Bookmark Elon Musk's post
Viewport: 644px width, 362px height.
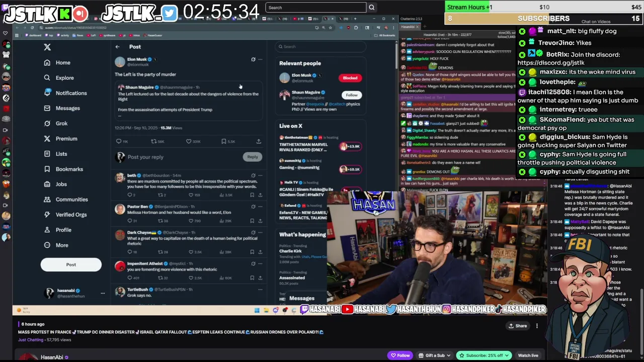[x=224, y=141]
